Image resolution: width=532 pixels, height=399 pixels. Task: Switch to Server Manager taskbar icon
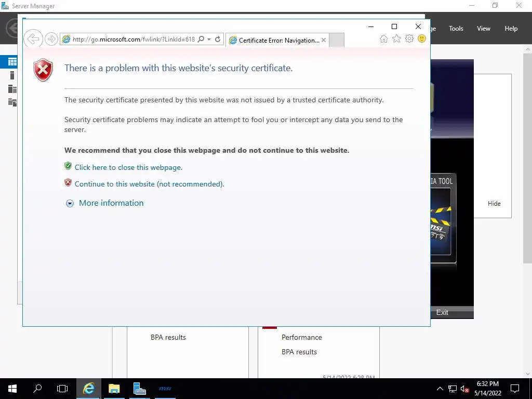(x=139, y=389)
